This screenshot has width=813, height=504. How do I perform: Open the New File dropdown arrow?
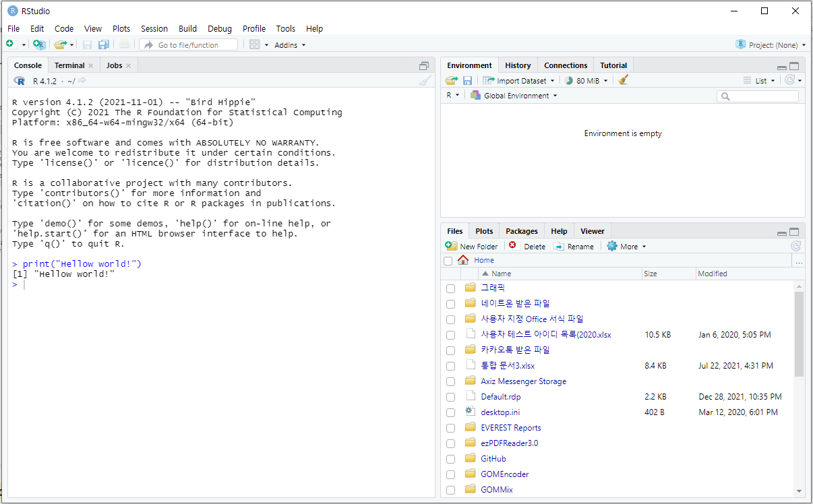[x=24, y=45]
